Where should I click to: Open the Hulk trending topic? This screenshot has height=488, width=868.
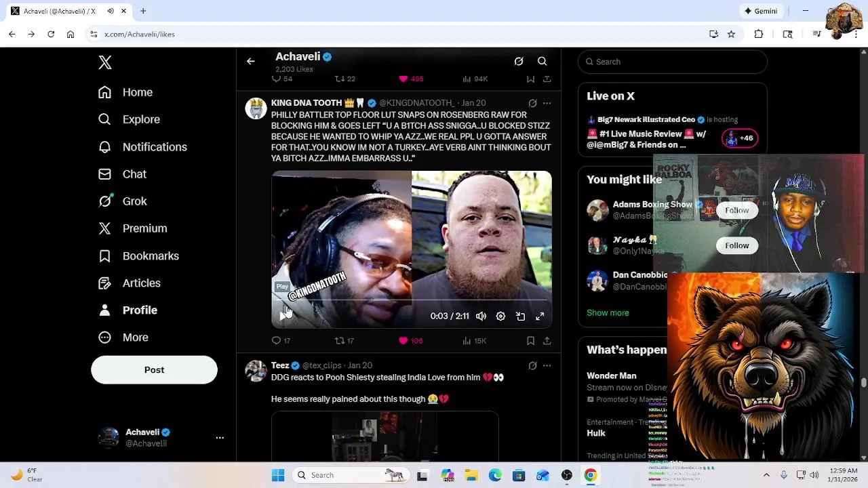tap(596, 433)
